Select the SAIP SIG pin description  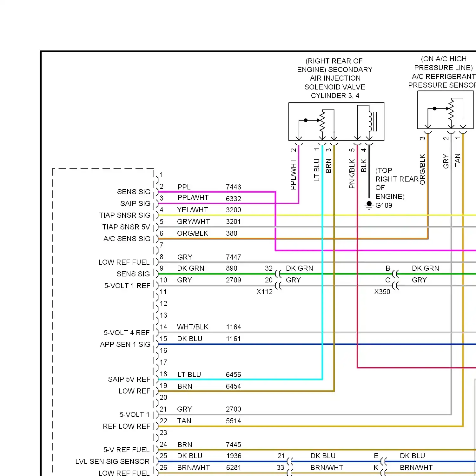coord(135,203)
